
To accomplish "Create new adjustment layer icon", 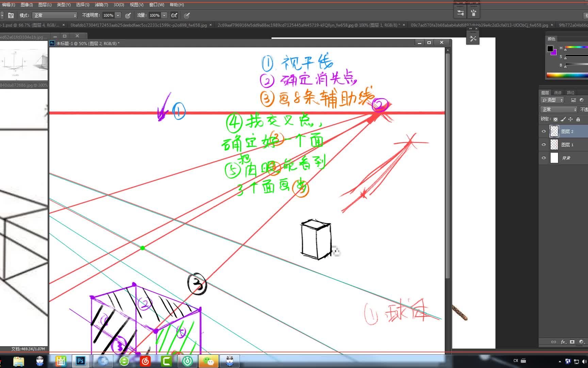I will pos(581,342).
